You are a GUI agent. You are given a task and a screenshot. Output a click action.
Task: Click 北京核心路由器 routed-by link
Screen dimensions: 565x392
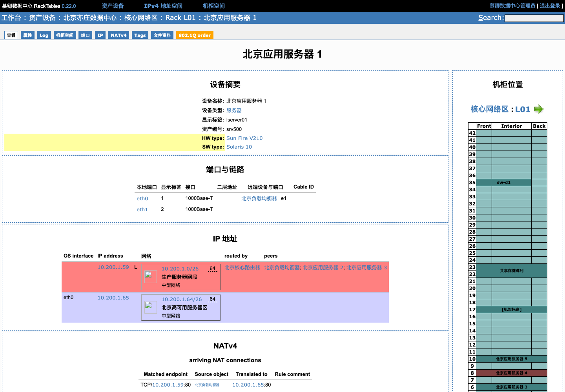tap(242, 267)
